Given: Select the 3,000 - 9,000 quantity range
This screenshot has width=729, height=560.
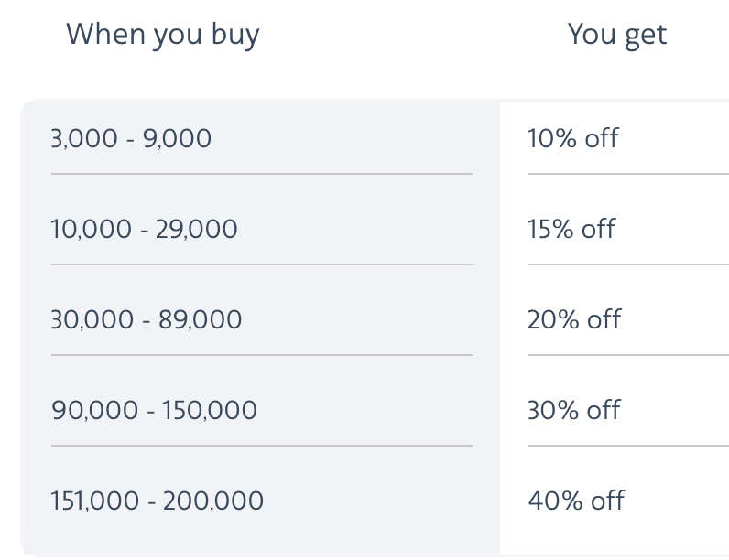Looking at the screenshot, I should (131, 138).
